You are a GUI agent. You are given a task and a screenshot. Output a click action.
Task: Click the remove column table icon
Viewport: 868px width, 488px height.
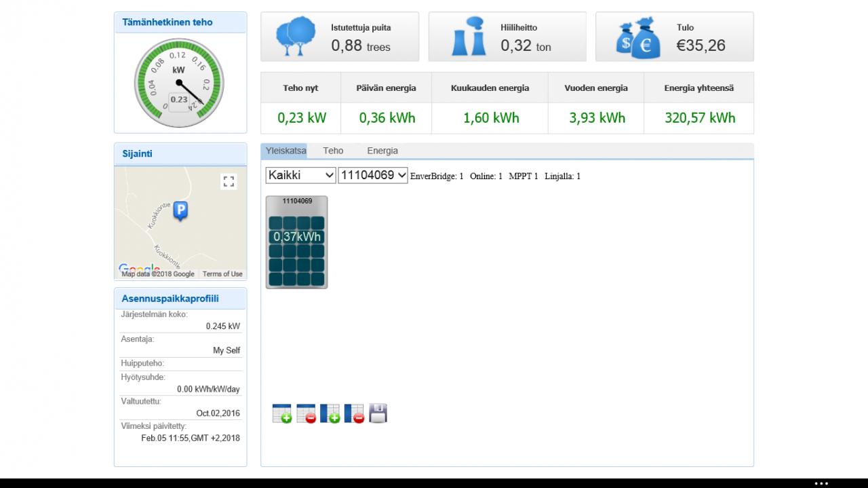coord(354,413)
